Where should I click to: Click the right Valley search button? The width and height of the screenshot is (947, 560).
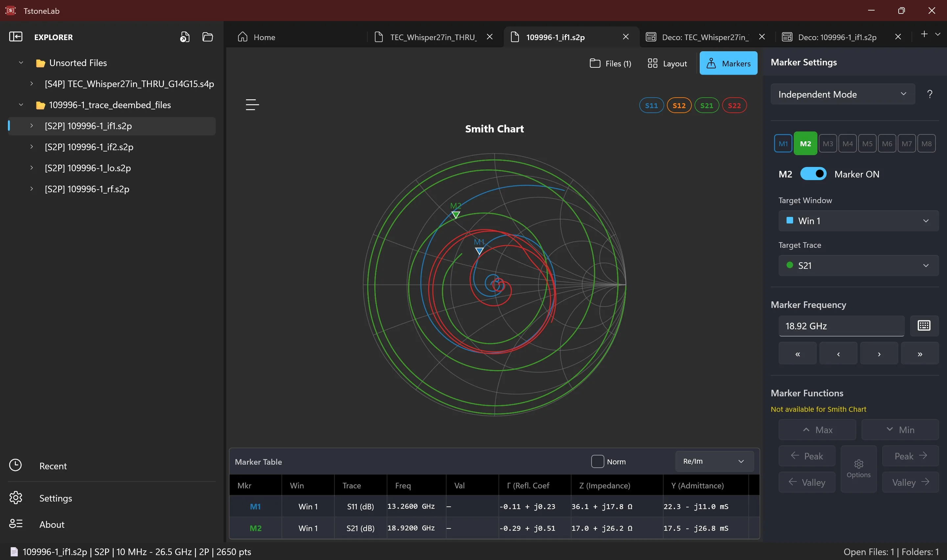tap(910, 482)
